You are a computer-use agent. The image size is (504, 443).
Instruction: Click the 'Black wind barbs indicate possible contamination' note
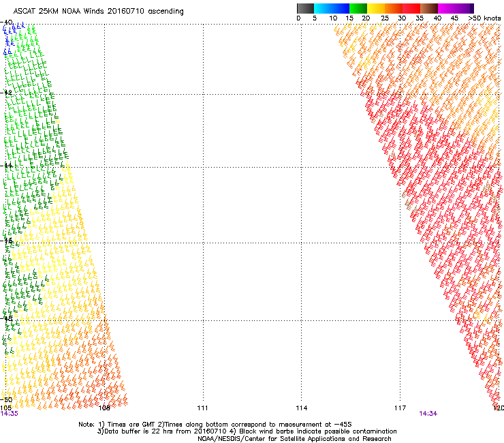[318, 431]
